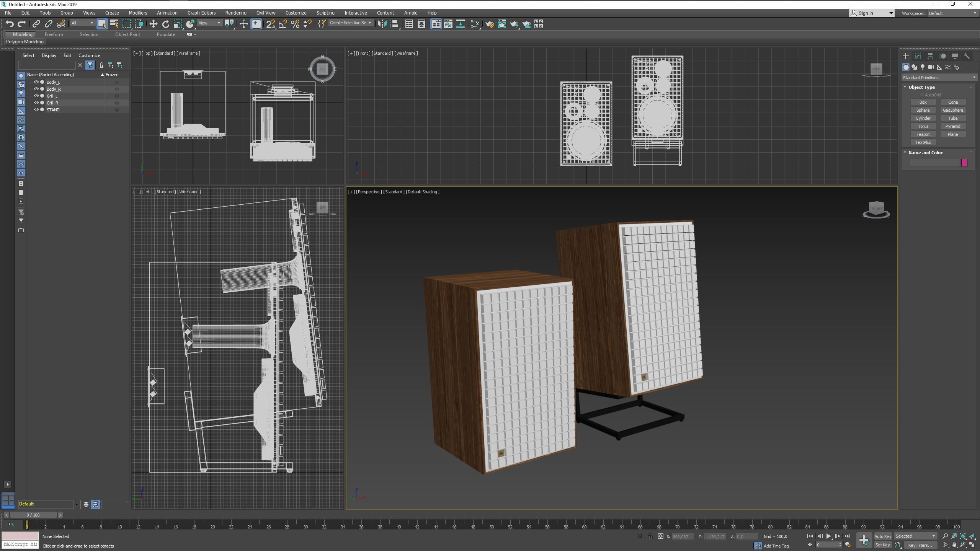The image size is (980, 551).
Task: Open the Rendering menu
Action: pos(236,13)
